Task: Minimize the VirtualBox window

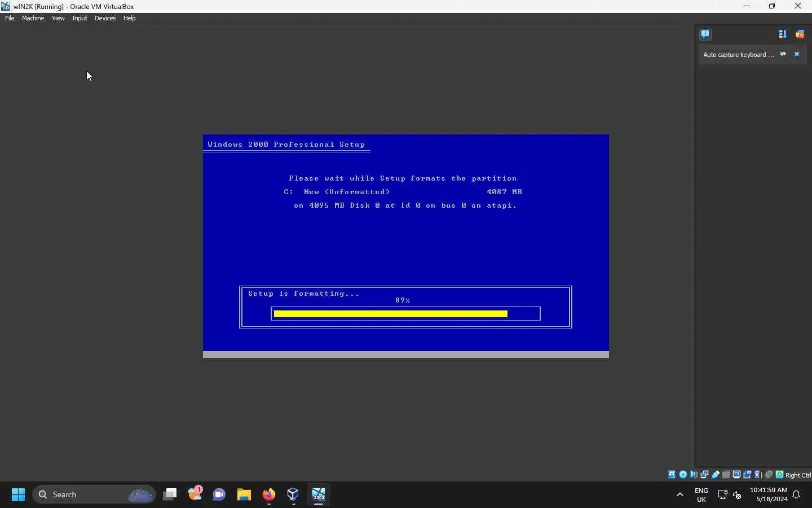Action: coord(747,6)
